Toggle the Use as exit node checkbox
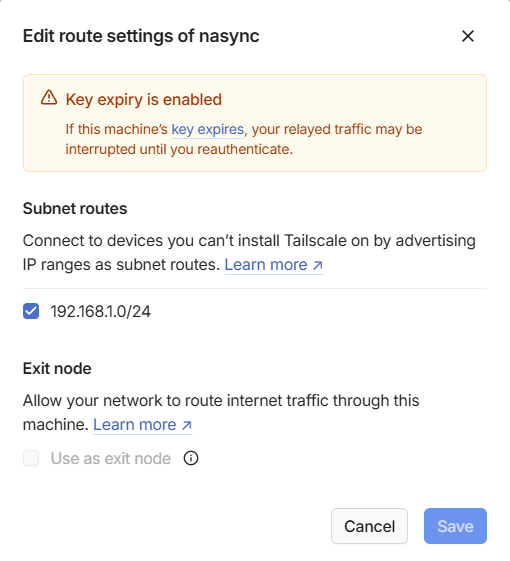Image resolution: width=510 pixels, height=561 pixels. (x=31, y=458)
